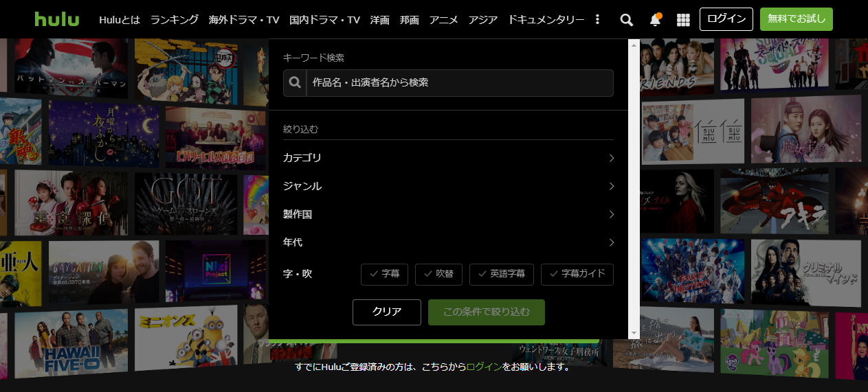Viewport: 868px width, 392px height.
Task: Select the Fake Motion thumbnail
Action: (692, 271)
